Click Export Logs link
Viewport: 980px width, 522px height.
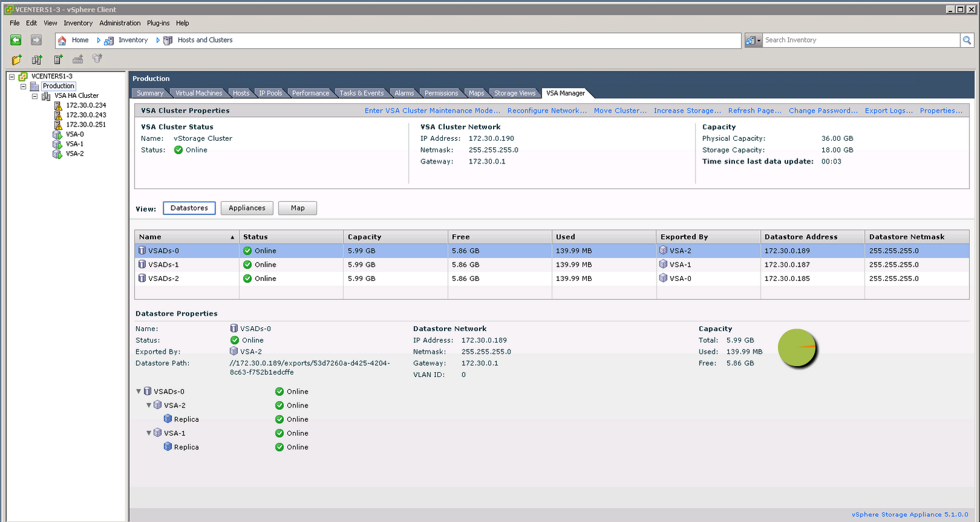(889, 111)
